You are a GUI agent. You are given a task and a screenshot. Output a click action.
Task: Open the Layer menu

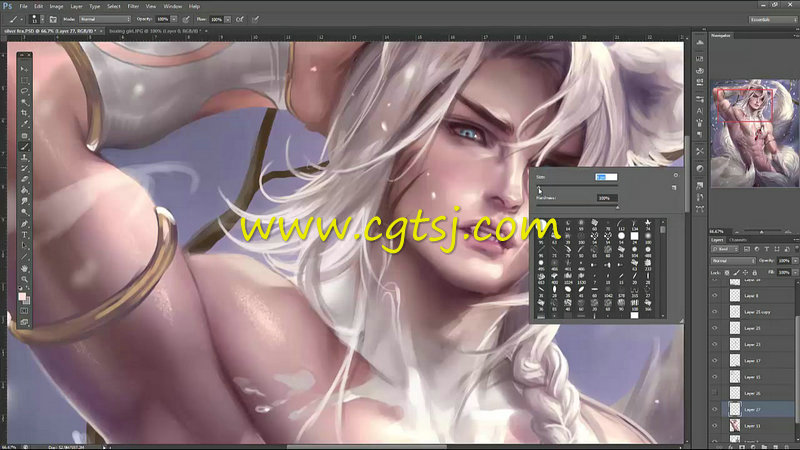point(77,6)
